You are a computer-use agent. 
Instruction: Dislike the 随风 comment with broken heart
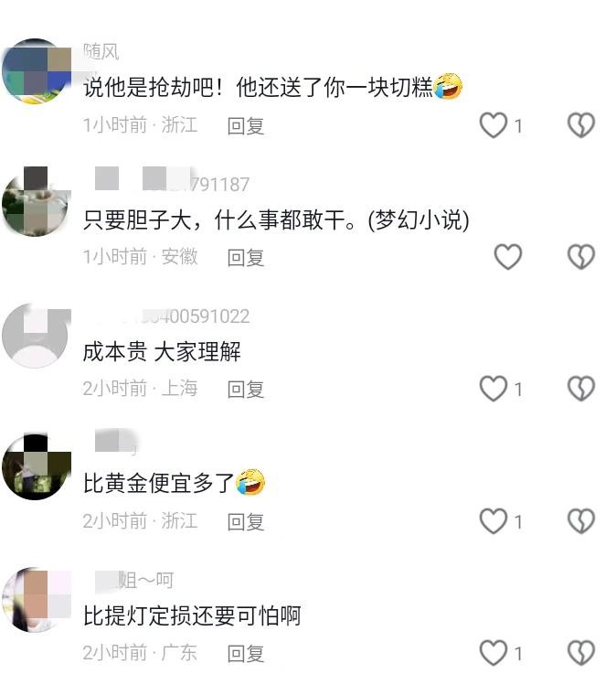pyautogui.click(x=580, y=125)
